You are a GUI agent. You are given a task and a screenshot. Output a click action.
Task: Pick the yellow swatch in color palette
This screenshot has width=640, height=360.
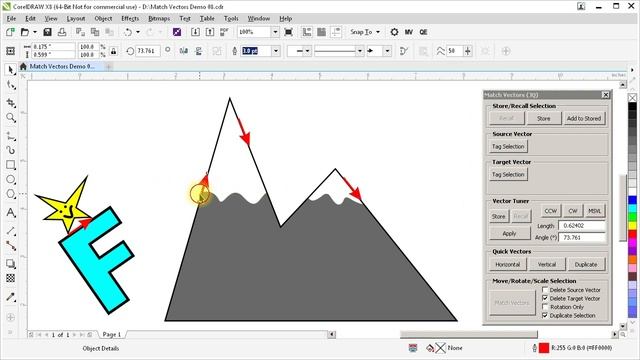[632, 225]
